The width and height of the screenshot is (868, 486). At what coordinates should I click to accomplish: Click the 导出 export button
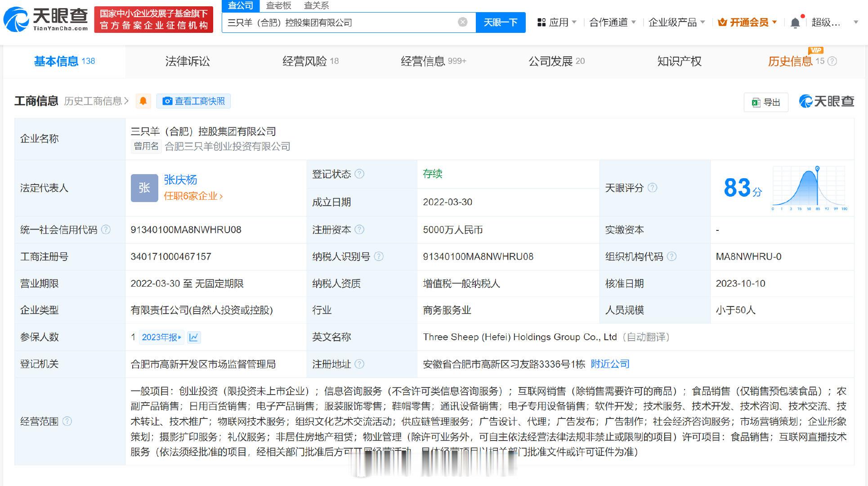[x=766, y=102]
